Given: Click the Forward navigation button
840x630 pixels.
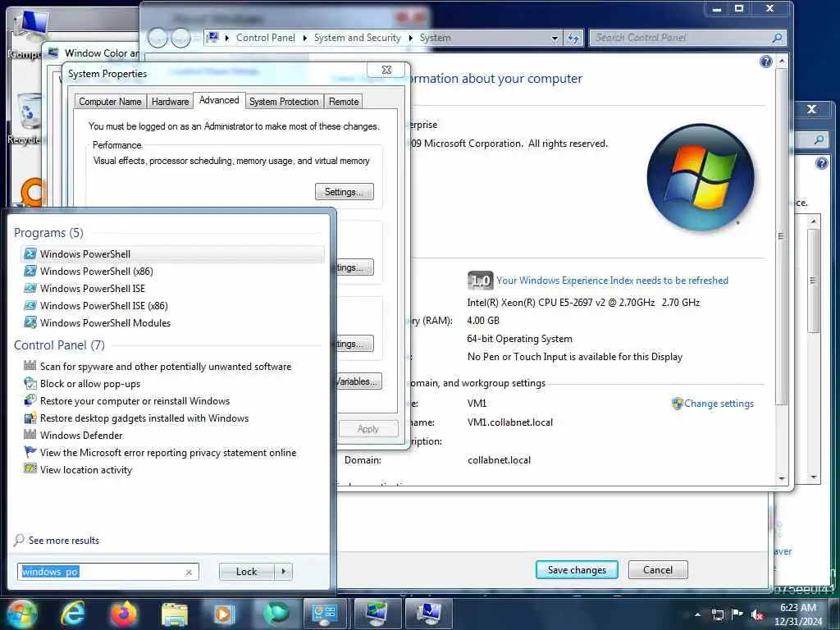Looking at the screenshot, I should click(x=180, y=38).
